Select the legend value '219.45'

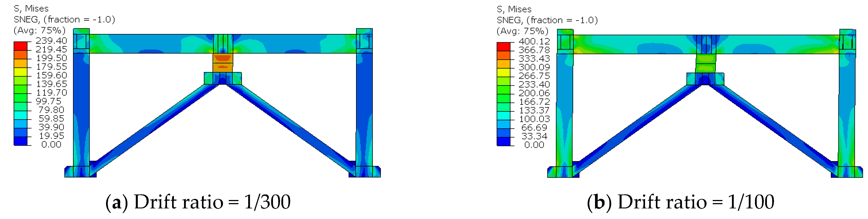pos(52,50)
